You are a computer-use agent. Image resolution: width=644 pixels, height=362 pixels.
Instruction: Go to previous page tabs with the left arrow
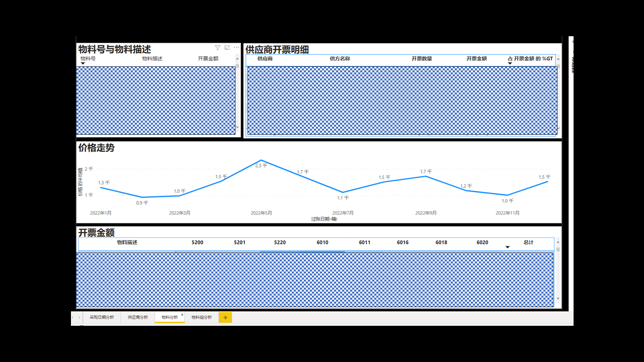(72, 317)
